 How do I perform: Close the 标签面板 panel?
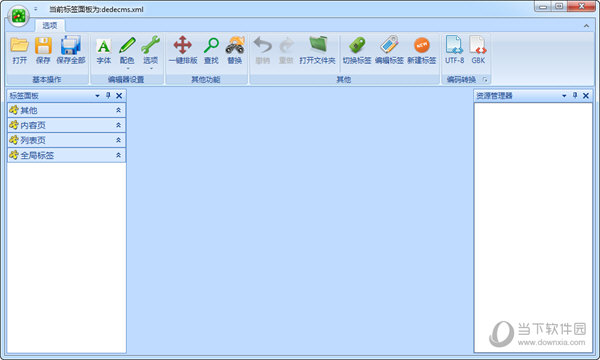pos(119,96)
